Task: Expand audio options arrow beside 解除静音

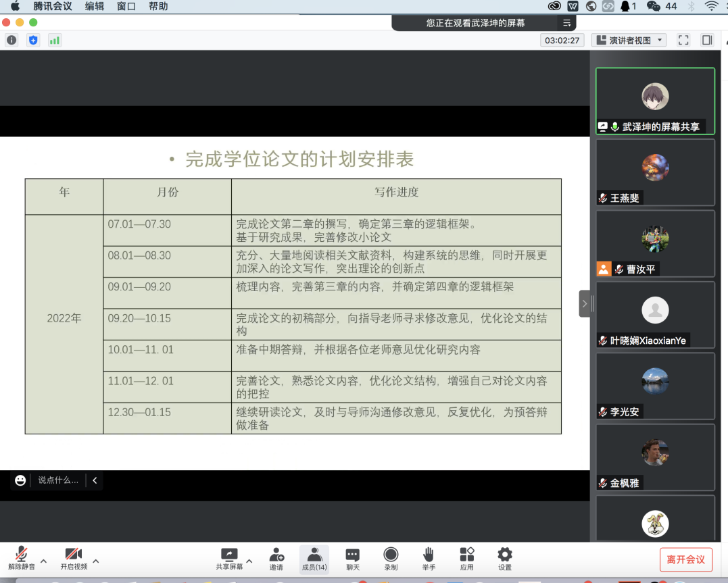Action: tap(44, 561)
